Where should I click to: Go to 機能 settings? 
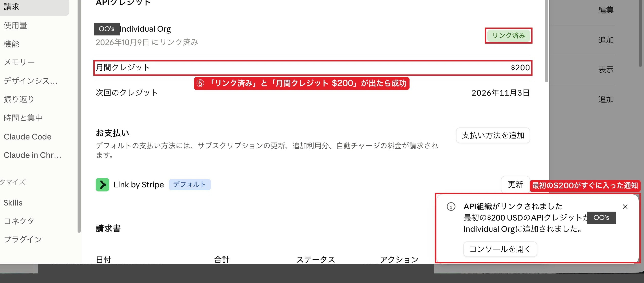tap(11, 44)
